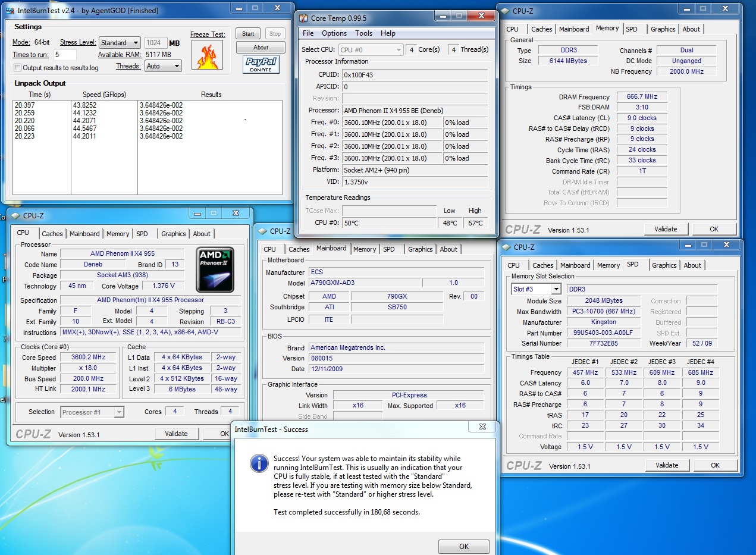The width and height of the screenshot is (756, 555).
Task: Click the PayPal Donate icon in IntelBurnTest
Action: pyautogui.click(x=261, y=64)
